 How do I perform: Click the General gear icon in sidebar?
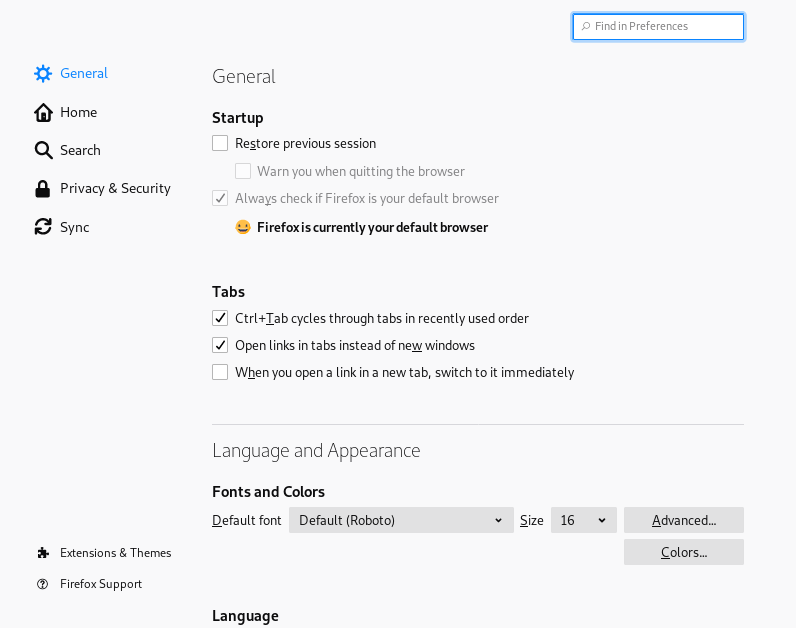coord(43,73)
